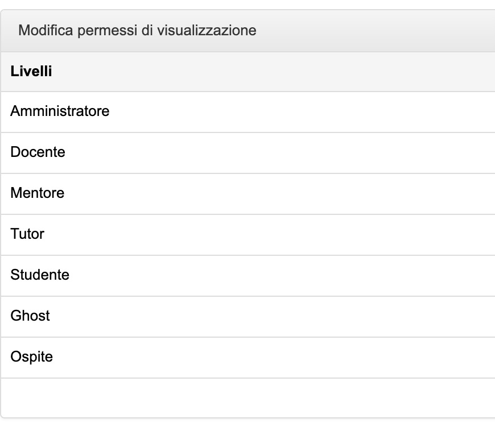Click the 'Ghost' text label

tap(30, 316)
